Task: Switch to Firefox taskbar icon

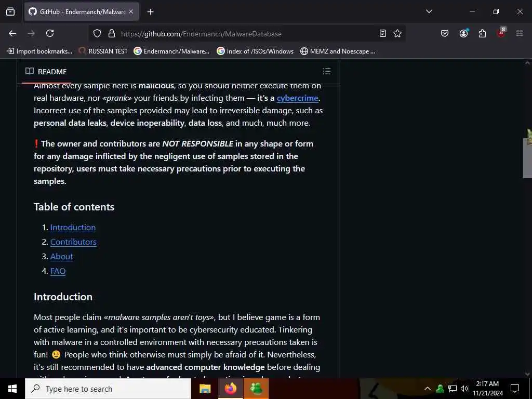Action: click(230, 389)
